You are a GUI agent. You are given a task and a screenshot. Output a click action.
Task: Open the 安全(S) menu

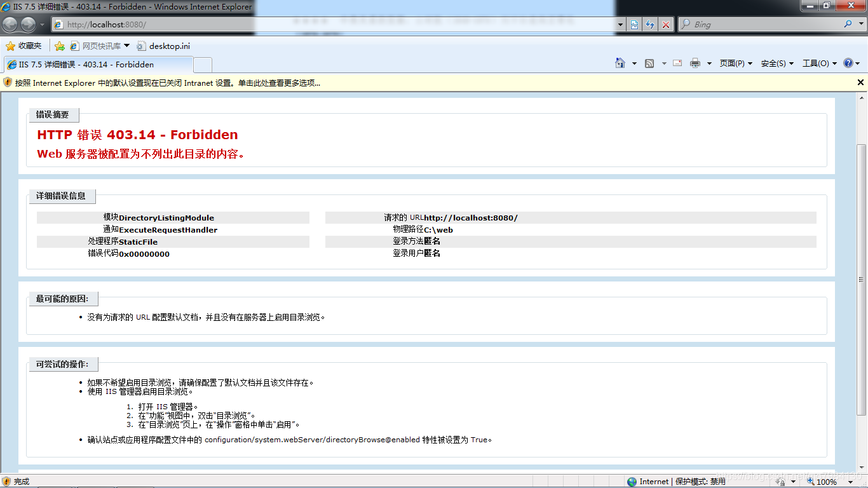pyautogui.click(x=777, y=64)
